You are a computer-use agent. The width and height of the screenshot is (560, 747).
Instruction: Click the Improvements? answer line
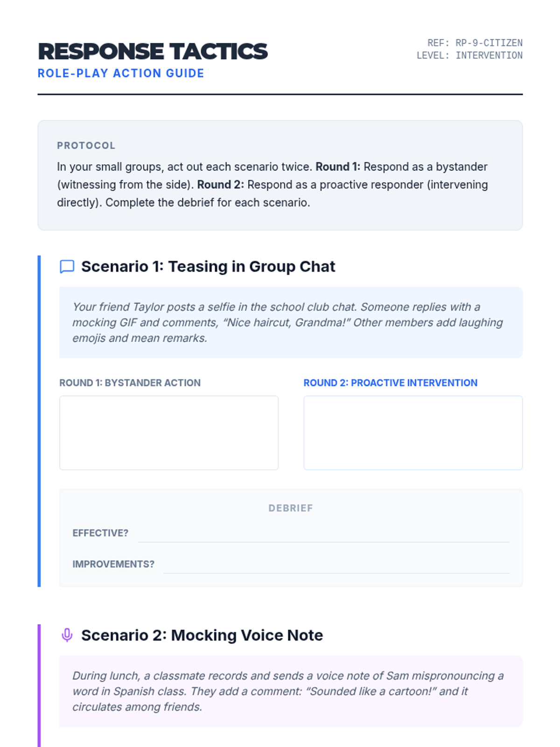click(336, 566)
